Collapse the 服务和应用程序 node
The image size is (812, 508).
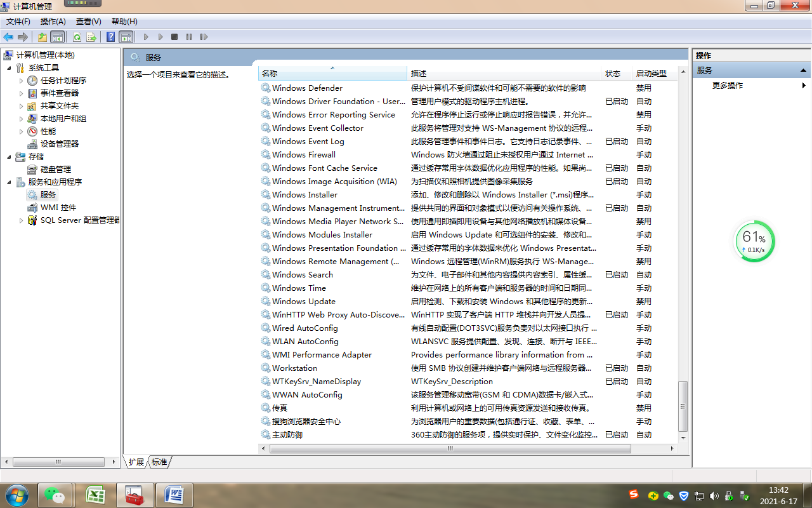click(x=9, y=182)
